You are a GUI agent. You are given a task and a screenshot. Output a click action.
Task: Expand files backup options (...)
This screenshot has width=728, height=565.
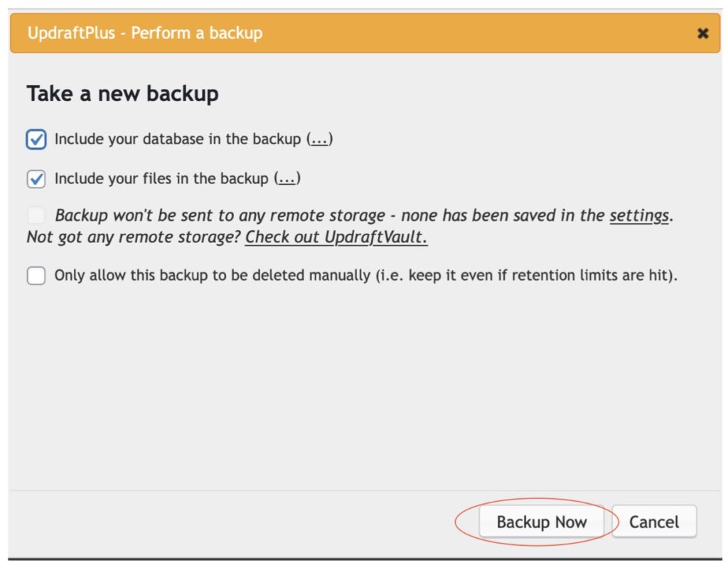point(287,179)
